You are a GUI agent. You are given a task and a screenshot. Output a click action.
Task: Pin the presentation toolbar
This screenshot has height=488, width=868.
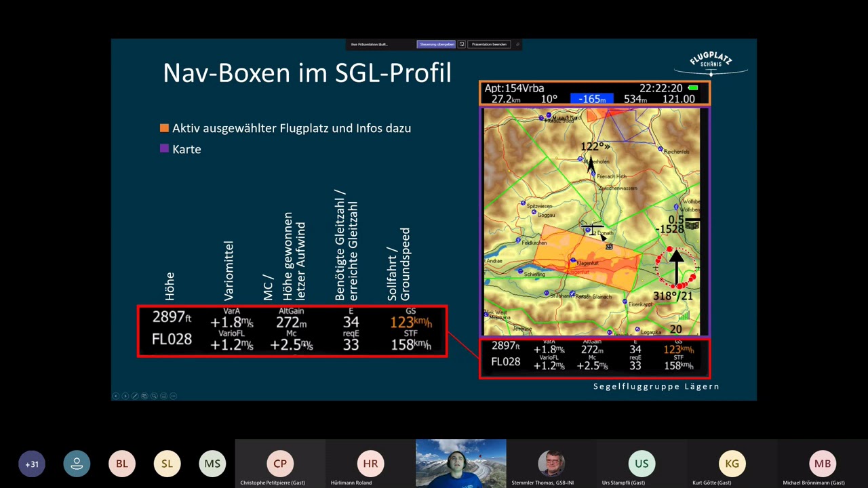click(x=517, y=44)
